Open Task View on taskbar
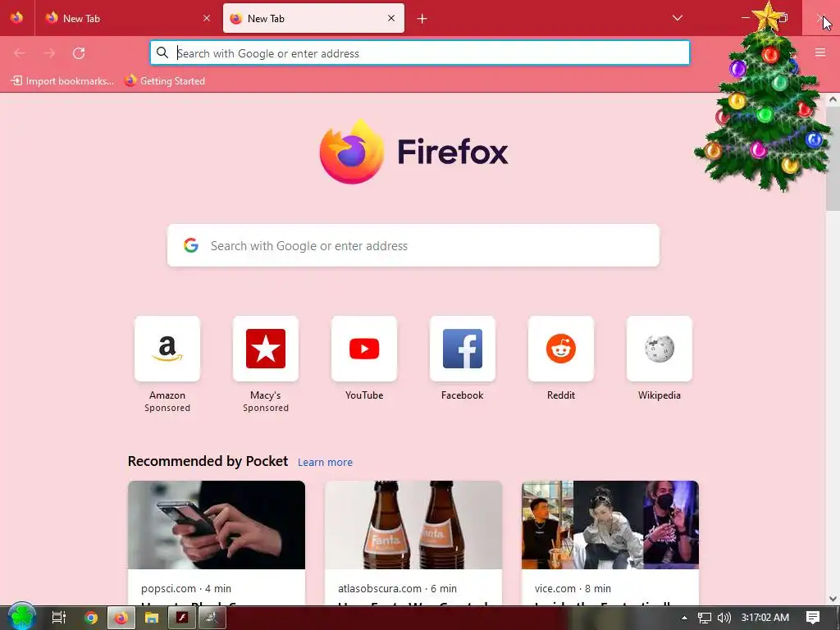The width and height of the screenshot is (840, 630). click(x=58, y=618)
